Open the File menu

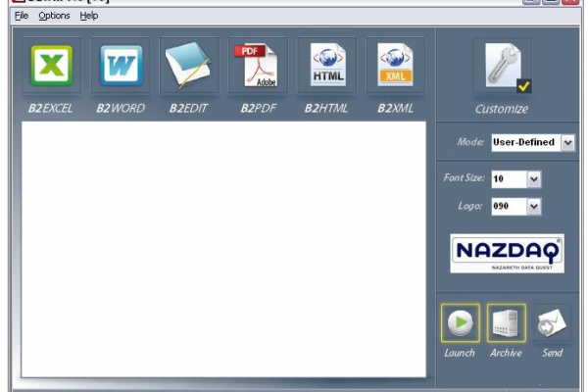[22, 16]
